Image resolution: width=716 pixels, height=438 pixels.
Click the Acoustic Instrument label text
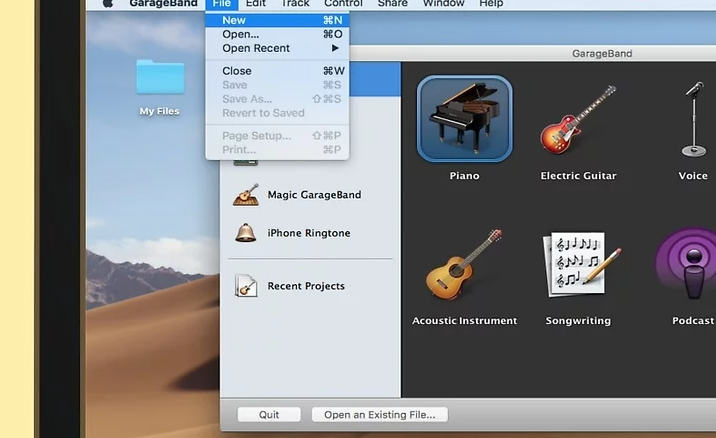464,321
